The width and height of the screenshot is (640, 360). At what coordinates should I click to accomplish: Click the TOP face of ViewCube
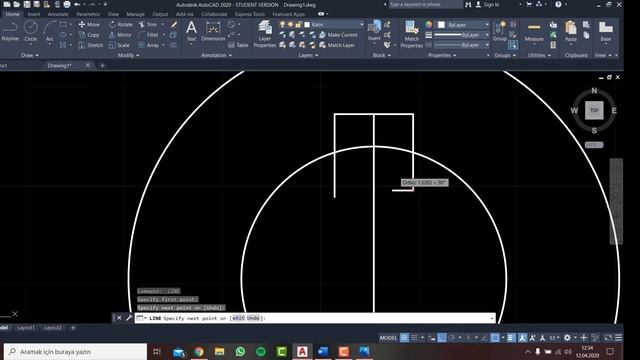click(594, 110)
